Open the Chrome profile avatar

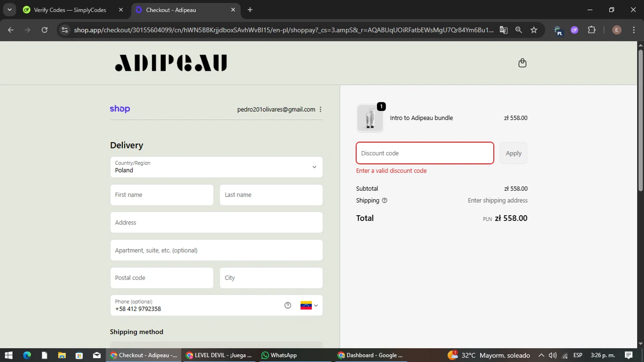click(x=617, y=30)
